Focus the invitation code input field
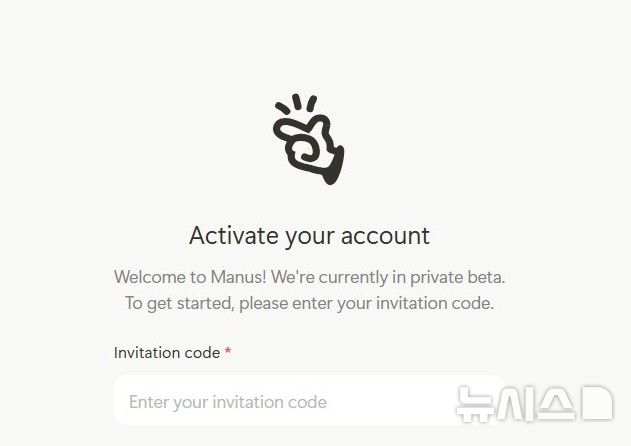631x446 pixels. (x=309, y=401)
